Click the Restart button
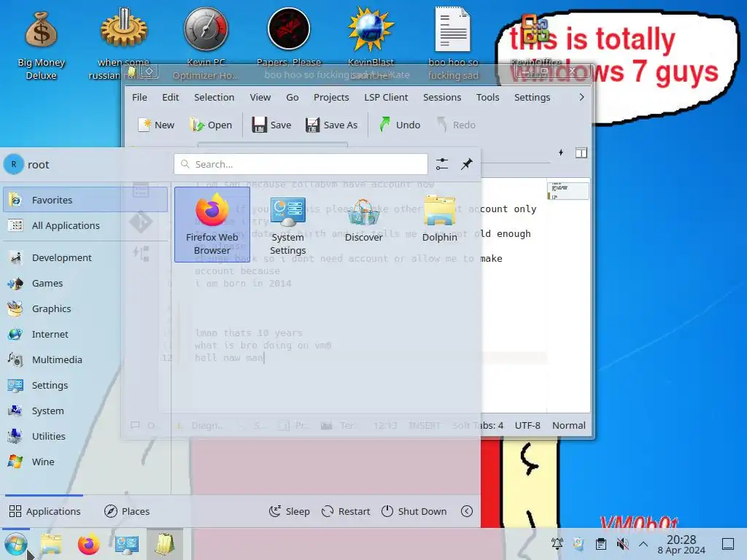 pyautogui.click(x=346, y=511)
